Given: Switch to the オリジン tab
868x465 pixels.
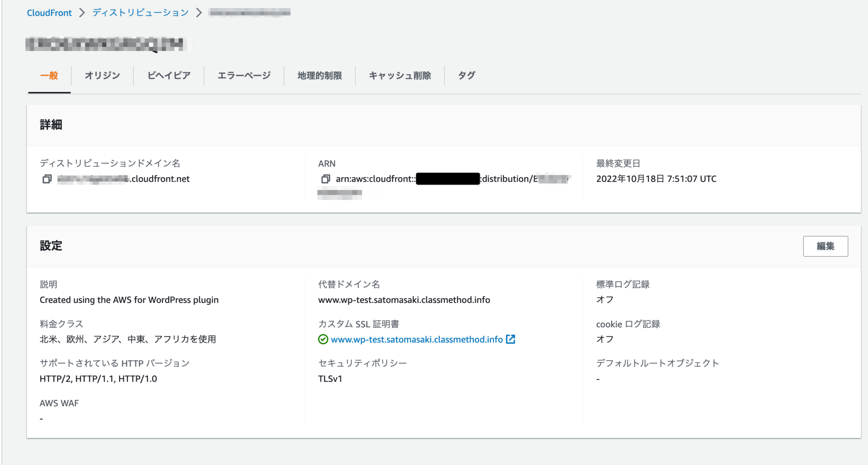Looking at the screenshot, I should click(x=101, y=76).
